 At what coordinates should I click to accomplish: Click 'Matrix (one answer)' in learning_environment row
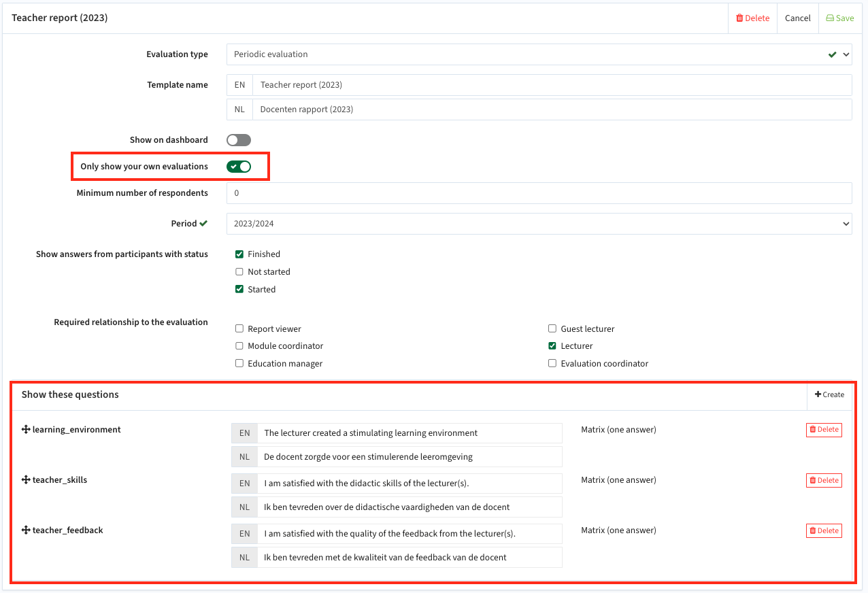[x=618, y=430]
